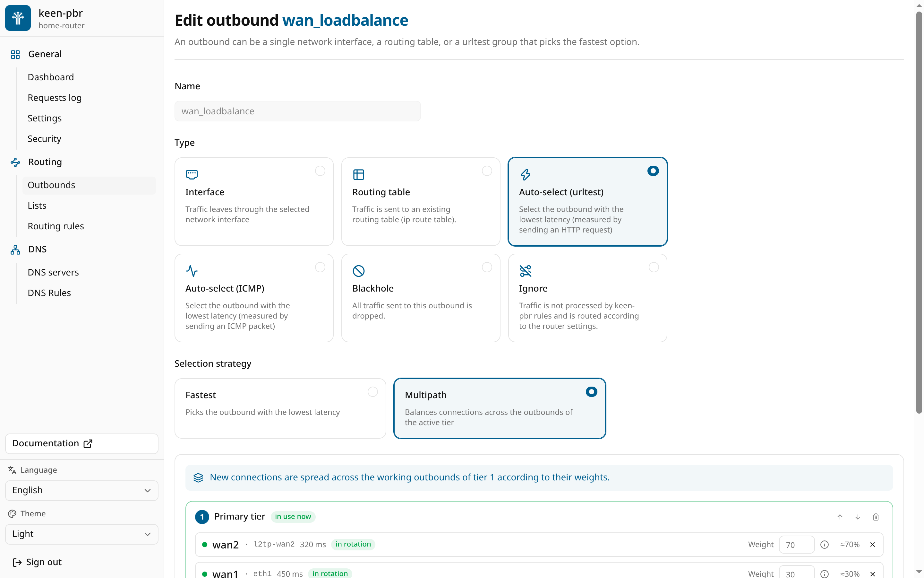Choose the Multipath selection strategy
Viewport: 924px width, 578px height.
coord(500,408)
